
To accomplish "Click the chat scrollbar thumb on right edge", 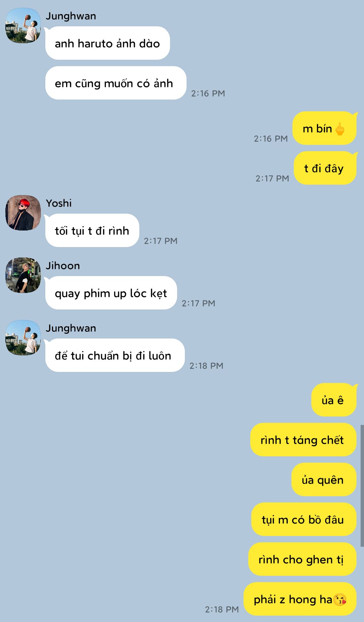I will [x=362, y=485].
